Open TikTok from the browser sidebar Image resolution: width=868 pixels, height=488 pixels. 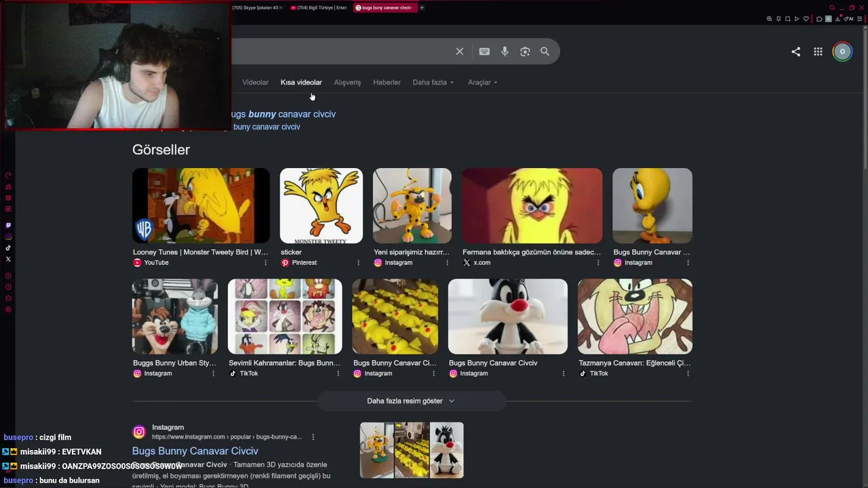point(8,248)
